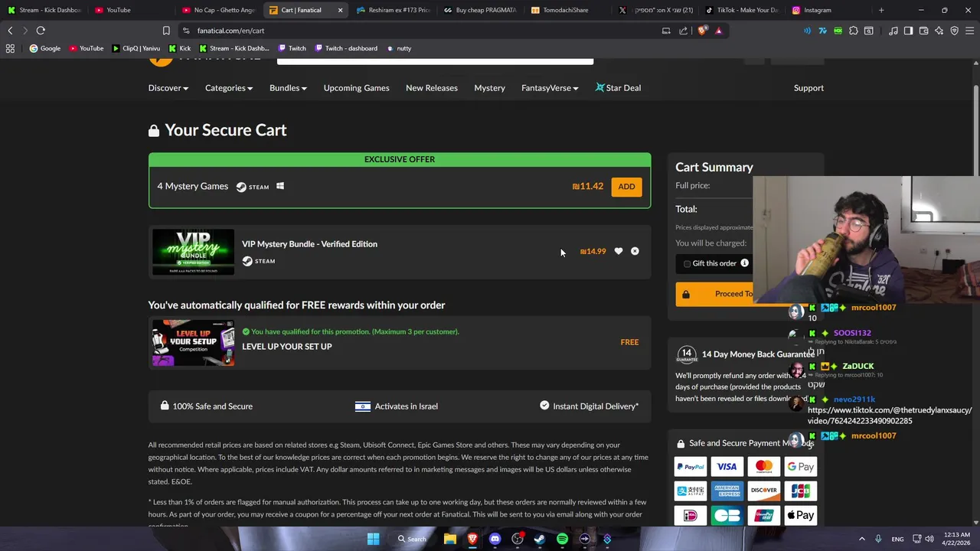Switch to Stream - Kick Dashboard tab

pos(43,10)
